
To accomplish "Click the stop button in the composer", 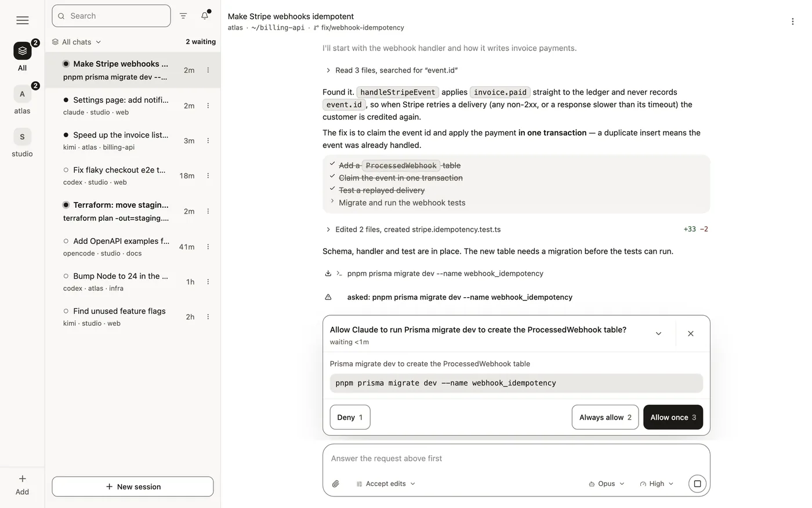I will coord(697,484).
